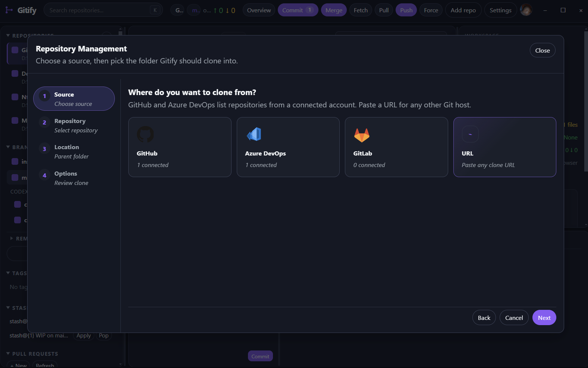The height and width of the screenshot is (368, 588).
Task: Close the Repository Management dialog
Action: 543,50
